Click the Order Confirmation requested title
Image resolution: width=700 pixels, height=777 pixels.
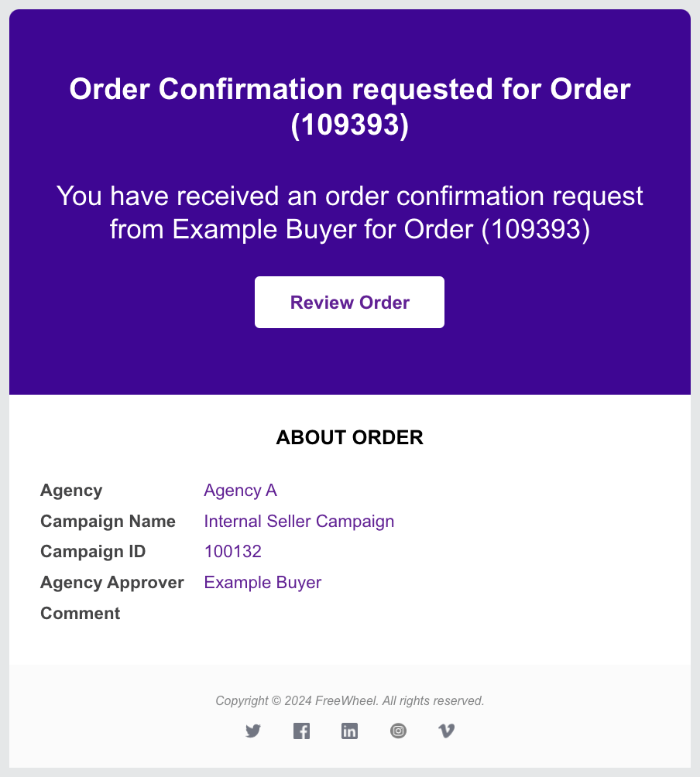coord(349,107)
